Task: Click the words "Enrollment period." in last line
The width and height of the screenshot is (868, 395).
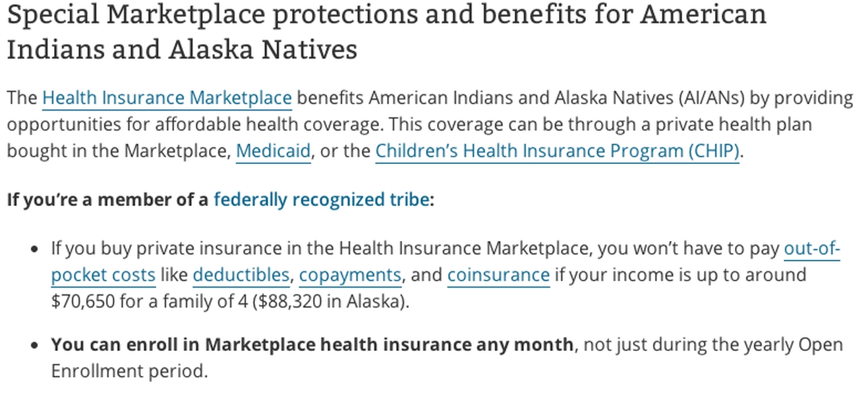Action: coord(129,371)
